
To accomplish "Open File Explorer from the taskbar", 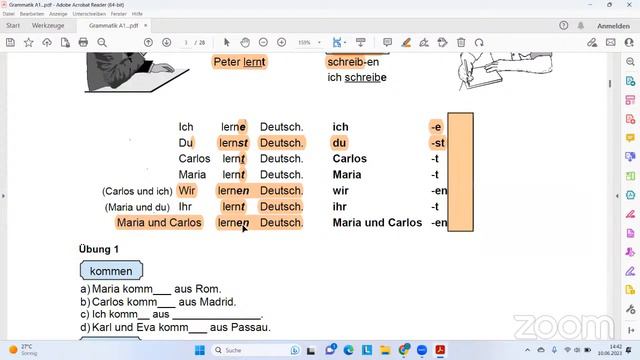I will pos(385,350).
